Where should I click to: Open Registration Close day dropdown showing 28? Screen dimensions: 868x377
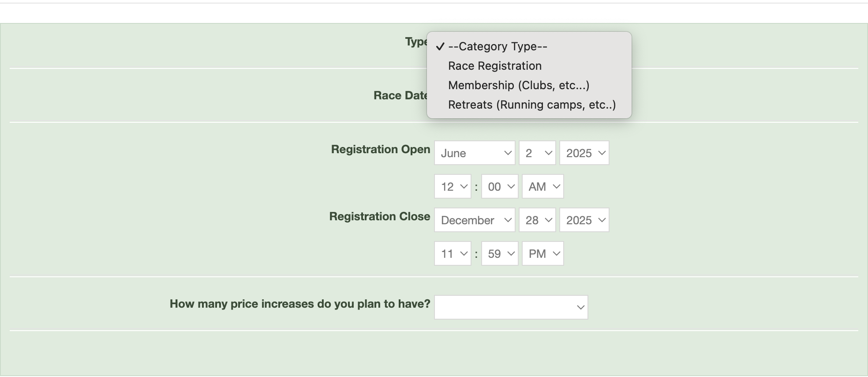[x=537, y=220]
